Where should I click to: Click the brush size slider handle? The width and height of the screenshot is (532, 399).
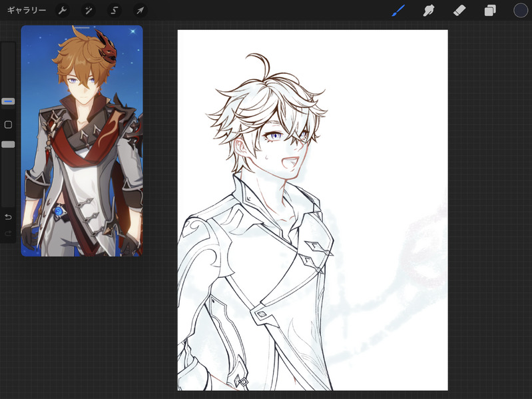pos(8,101)
